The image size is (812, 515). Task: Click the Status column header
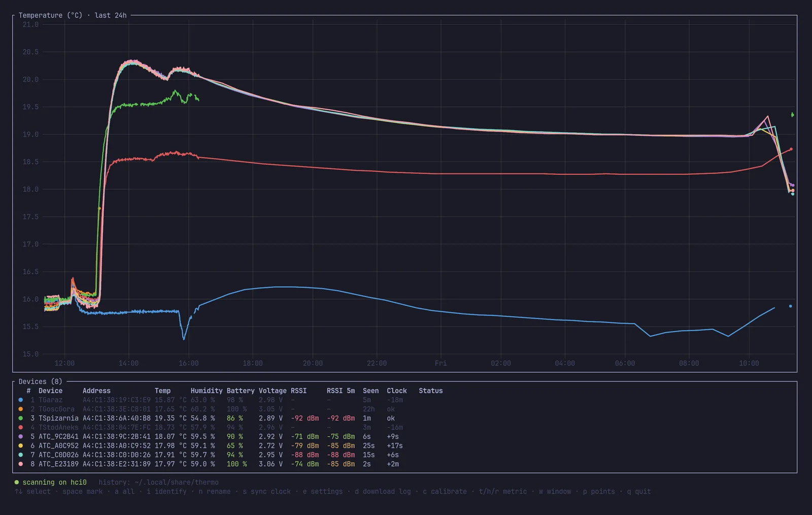pos(431,391)
